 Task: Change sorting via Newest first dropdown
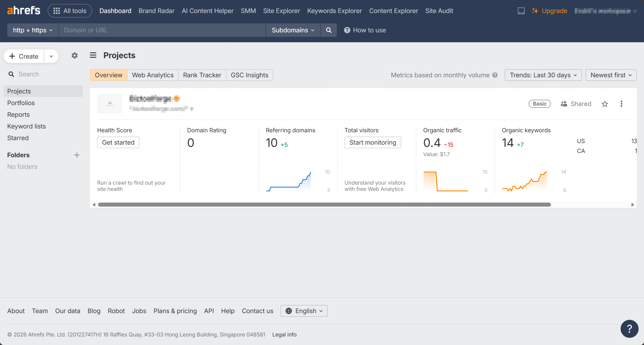[611, 75]
